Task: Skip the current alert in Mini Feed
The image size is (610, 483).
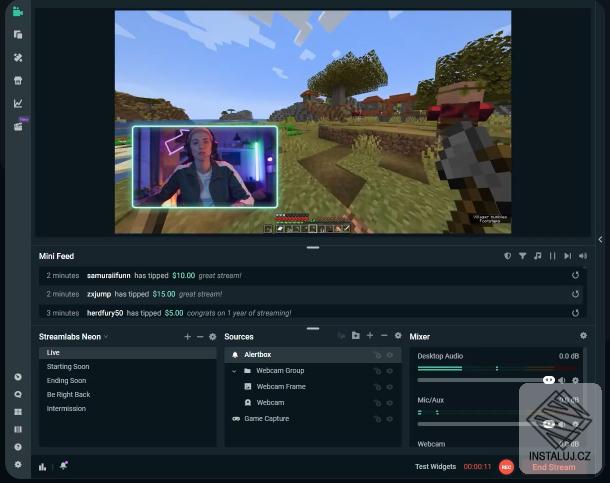Action: point(568,256)
